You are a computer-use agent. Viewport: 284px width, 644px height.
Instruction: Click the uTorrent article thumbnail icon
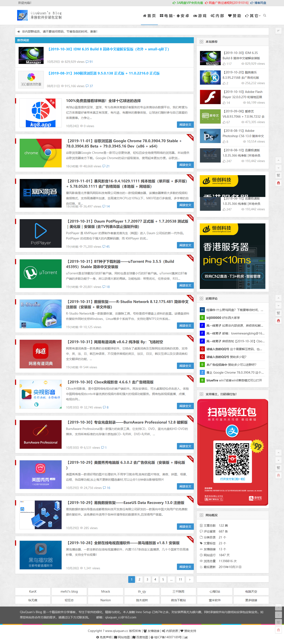[x=40, y=274]
